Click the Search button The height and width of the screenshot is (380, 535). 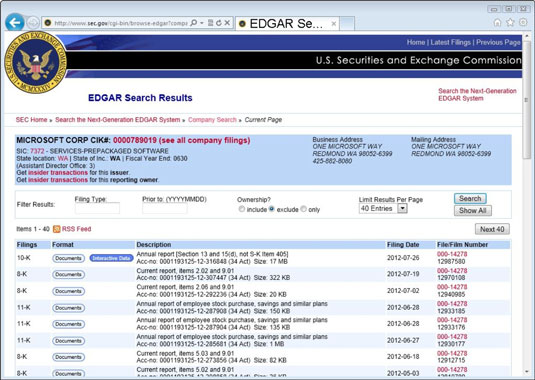(470, 199)
